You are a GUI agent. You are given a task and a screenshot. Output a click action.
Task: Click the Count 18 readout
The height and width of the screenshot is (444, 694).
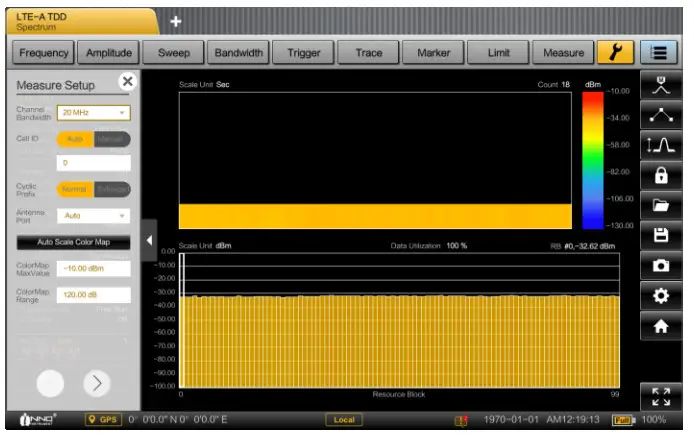pos(553,85)
